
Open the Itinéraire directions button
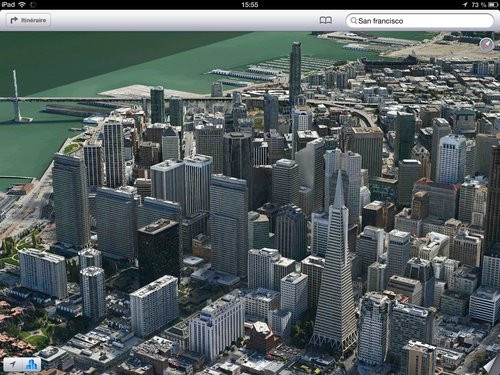click(x=28, y=20)
